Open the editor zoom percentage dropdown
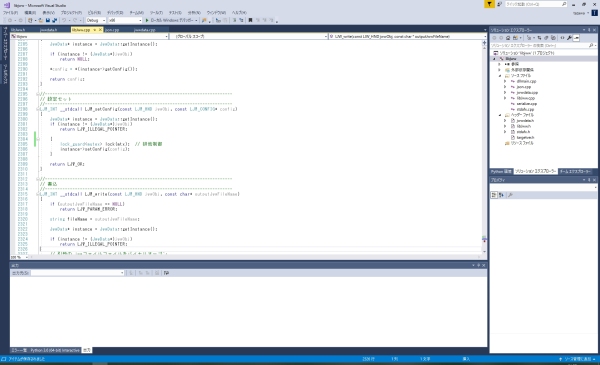The width and height of the screenshot is (600, 365). point(20,257)
